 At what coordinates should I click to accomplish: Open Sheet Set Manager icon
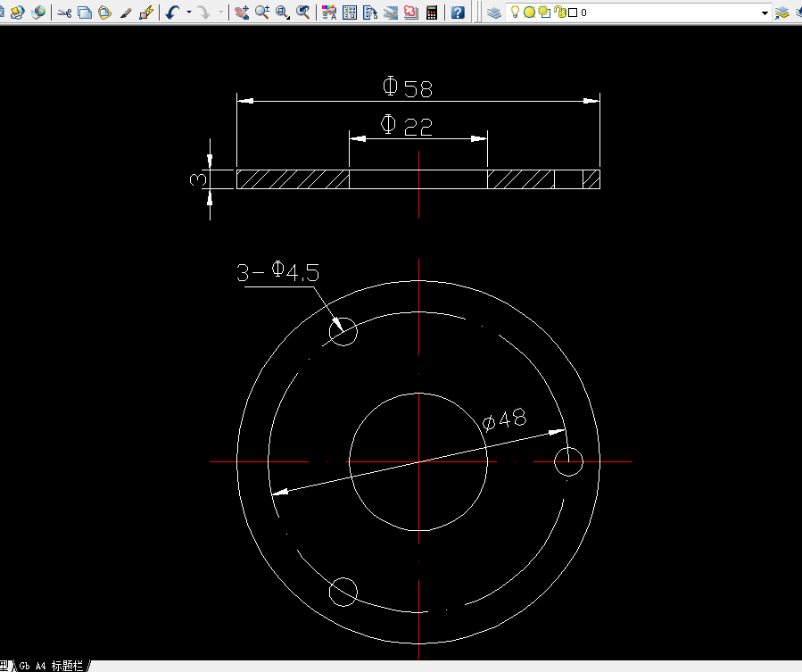pos(391,12)
